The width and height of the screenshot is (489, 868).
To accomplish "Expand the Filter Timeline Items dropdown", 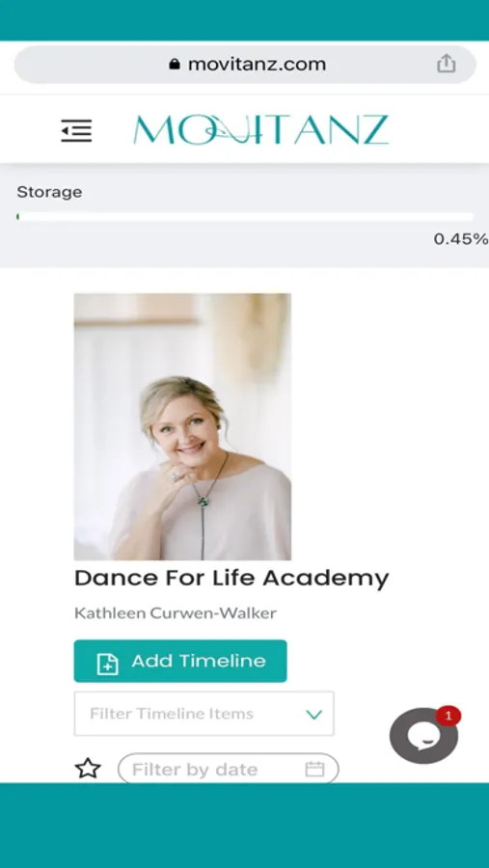I will coord(204,714).
